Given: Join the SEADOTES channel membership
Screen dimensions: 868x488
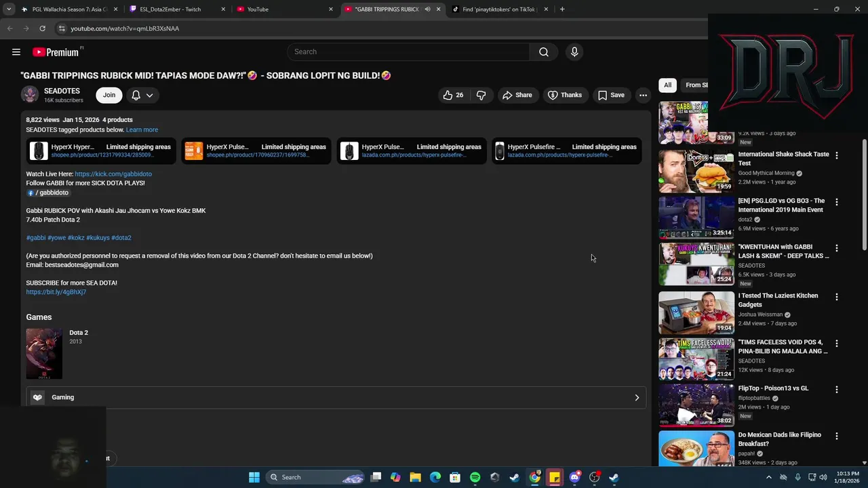Looking at the screenshot, I should (109, 96).
